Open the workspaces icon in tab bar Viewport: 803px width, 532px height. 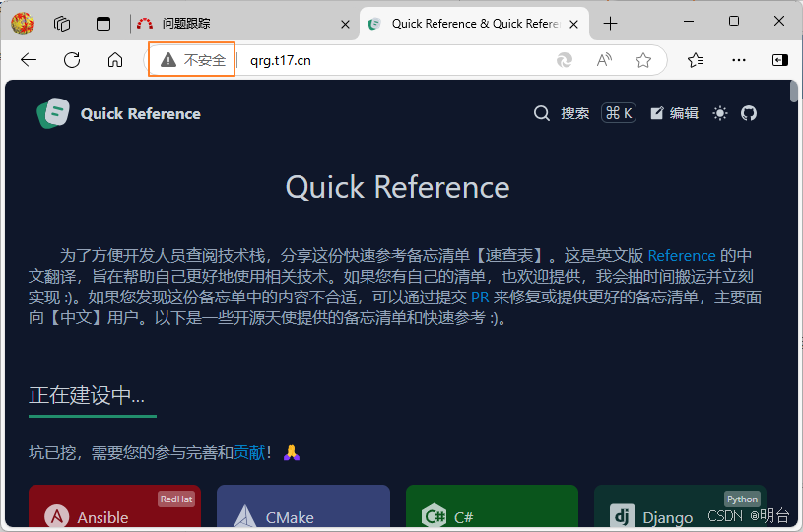click(62, 24)
